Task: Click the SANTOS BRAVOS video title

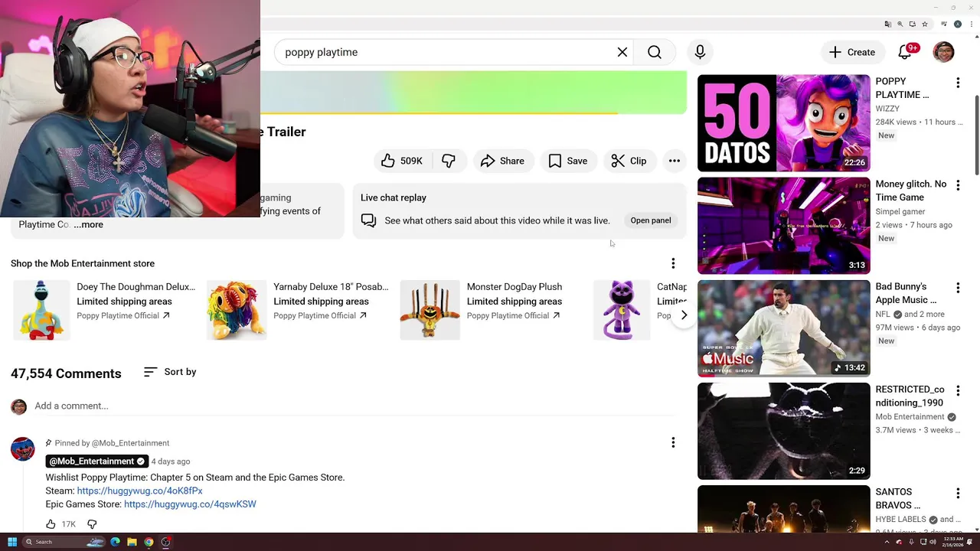Action: coord(898,499)
